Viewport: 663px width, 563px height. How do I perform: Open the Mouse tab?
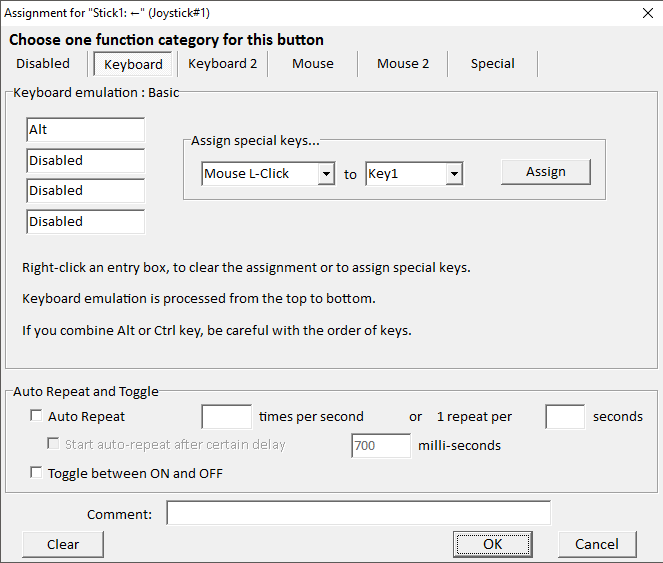pyautogui.click(x=313, y=64)
